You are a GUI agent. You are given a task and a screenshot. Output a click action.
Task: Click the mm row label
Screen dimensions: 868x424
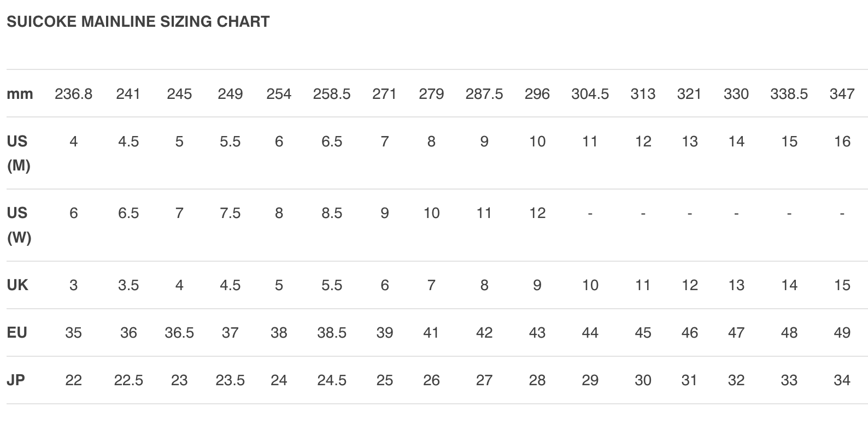(20, 94)
